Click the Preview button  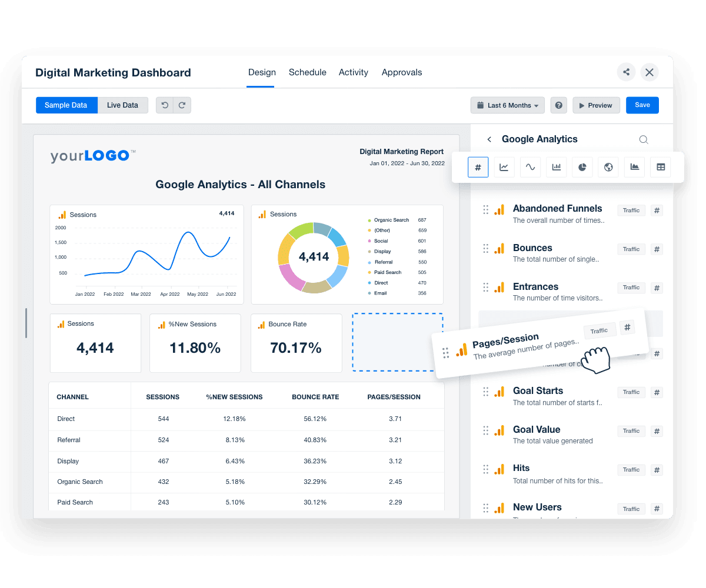pyautogui.click(x=596, y=105)
